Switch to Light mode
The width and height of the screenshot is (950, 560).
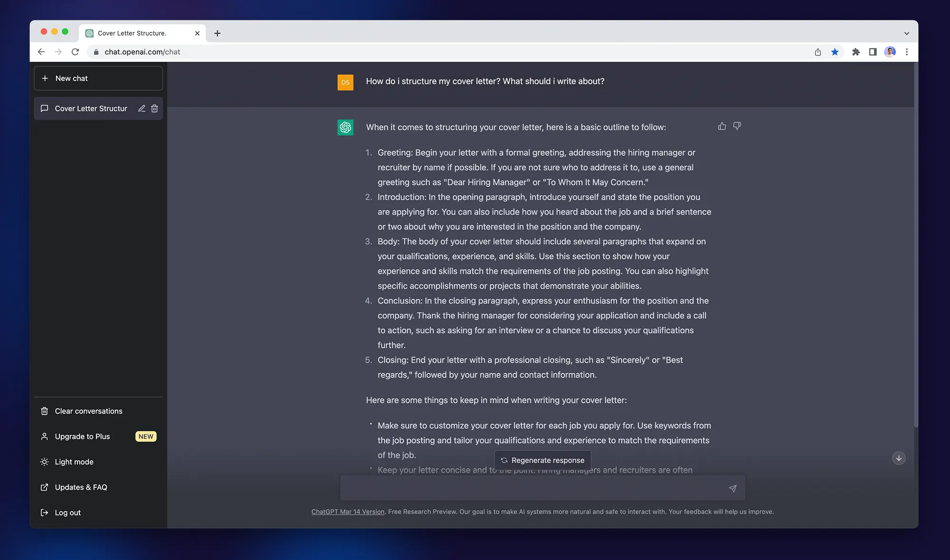coord(98,462)
